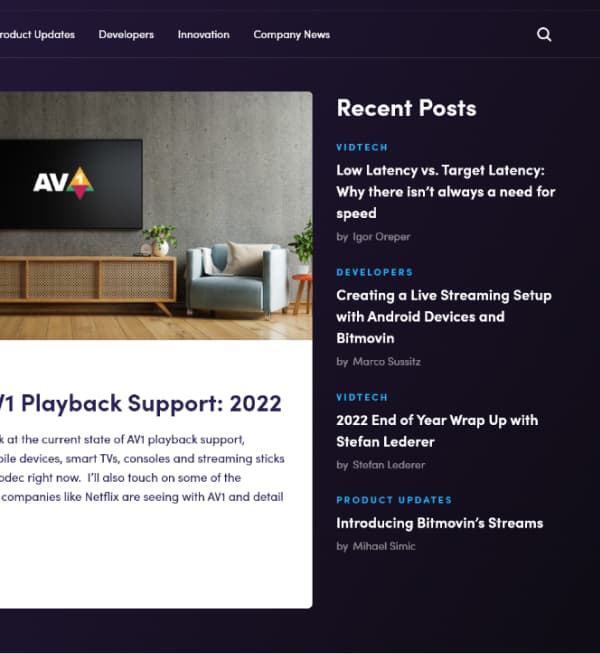Select VIDTECH tag above 2022 Wrap Up
This screenshot has height=654, width=600.
pos(362,397)
